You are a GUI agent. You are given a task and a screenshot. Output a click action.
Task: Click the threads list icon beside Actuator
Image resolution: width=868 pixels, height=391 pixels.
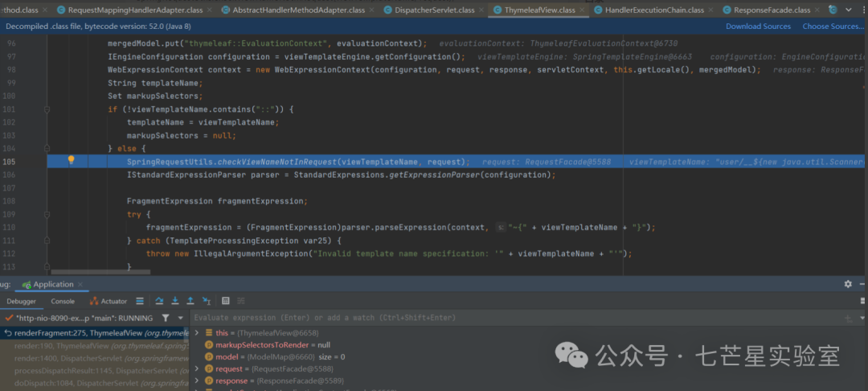(140, 301)
